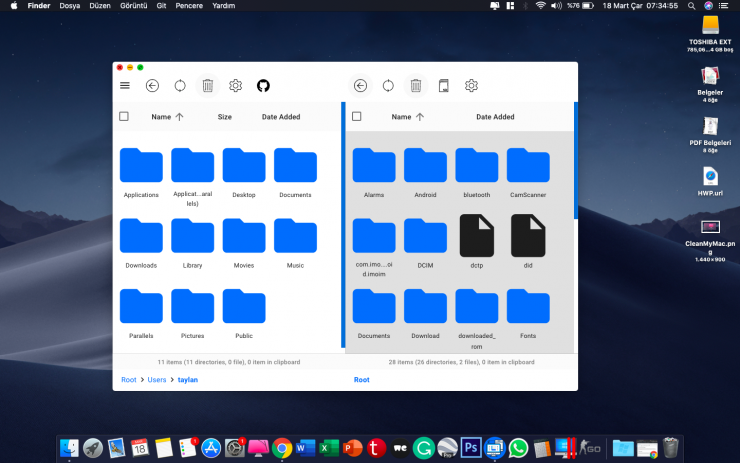This screenshot has width=740, height=463.
Task: Refresh the left pane listing
Action: [x=180, y=85]
